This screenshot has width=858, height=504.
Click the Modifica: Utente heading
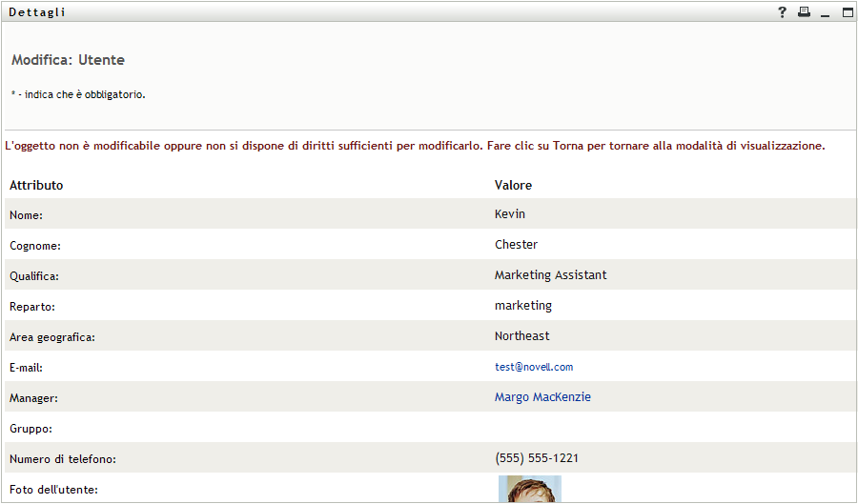coord(68,60)
